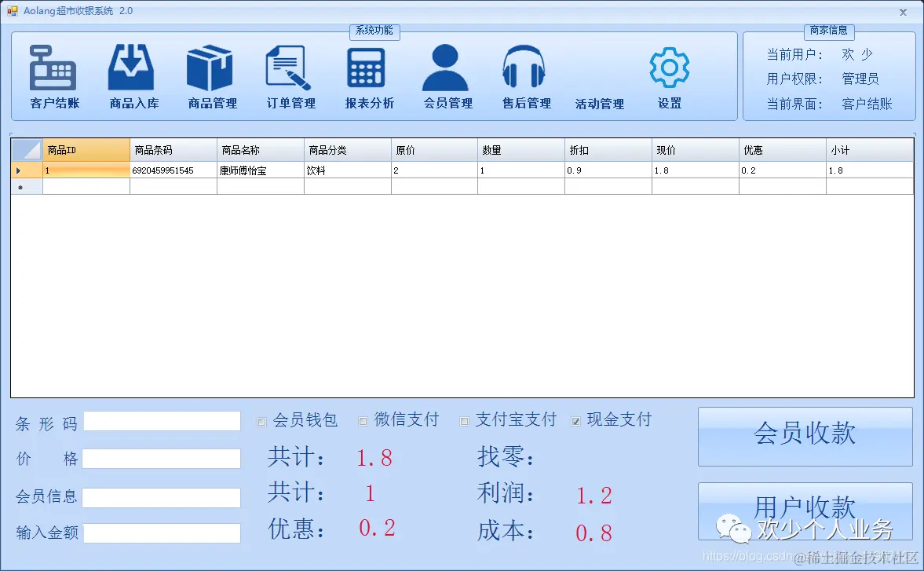This screenshot has height=571, width=924.
Task: Select the 商品入库 stock-in icon
Action: pyautogui.click(x=131, y=75)
